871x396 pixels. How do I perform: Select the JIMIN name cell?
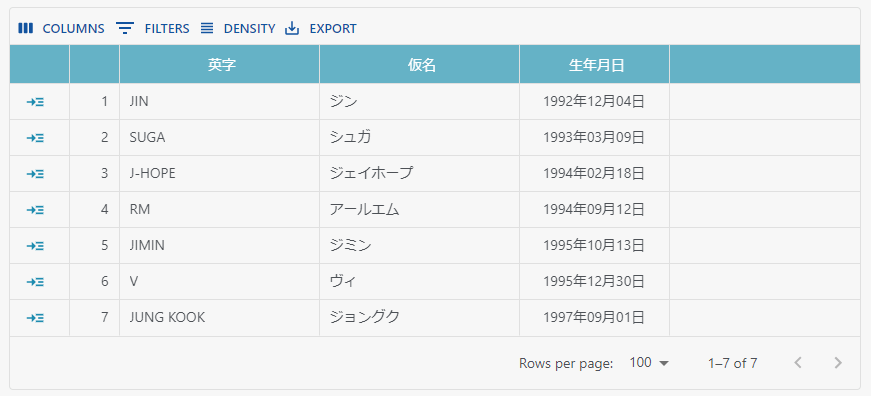[219, 245]
